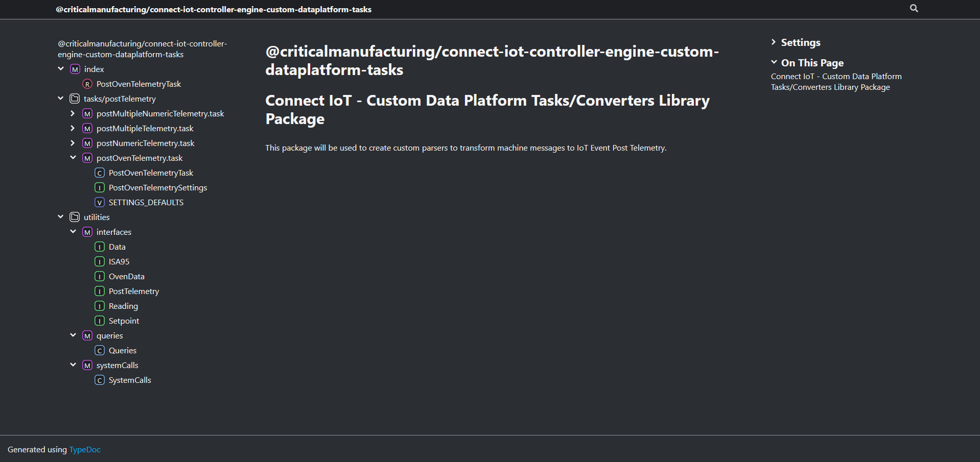The width and height of the screenshot is (980, 462).
Task: Click the module icon beside systemCalls
Action: (87, 365)
